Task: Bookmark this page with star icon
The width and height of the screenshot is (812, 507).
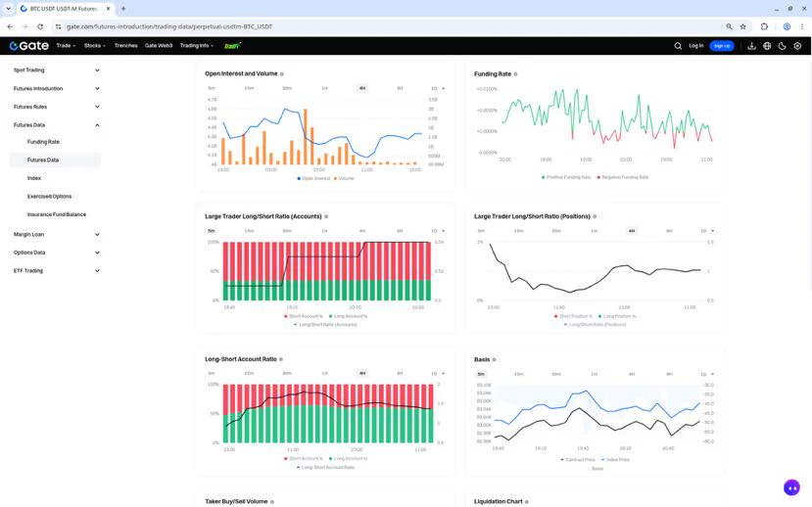Action: [x=743, y=26]
